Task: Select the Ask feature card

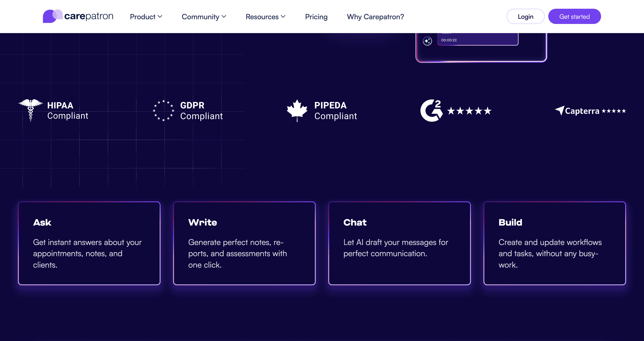Action: [x=89, y=243]
